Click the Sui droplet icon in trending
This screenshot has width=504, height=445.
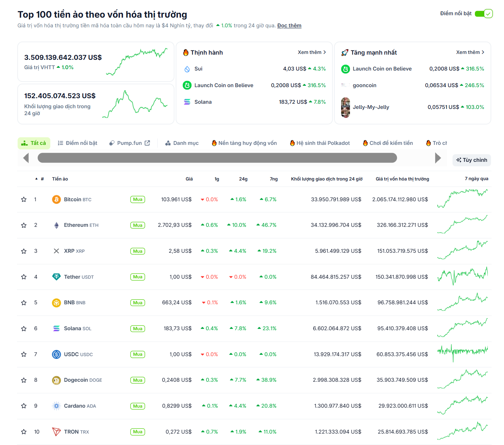(187, 69)
